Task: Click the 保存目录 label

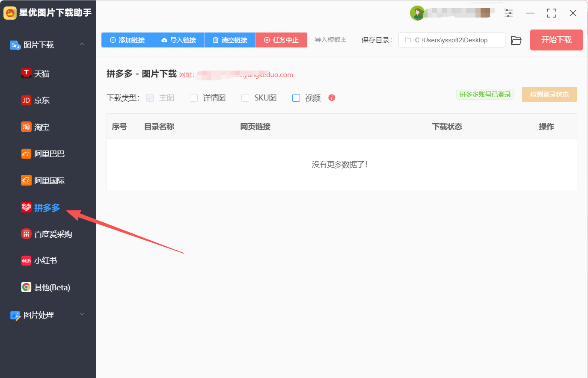Action: 377,40
